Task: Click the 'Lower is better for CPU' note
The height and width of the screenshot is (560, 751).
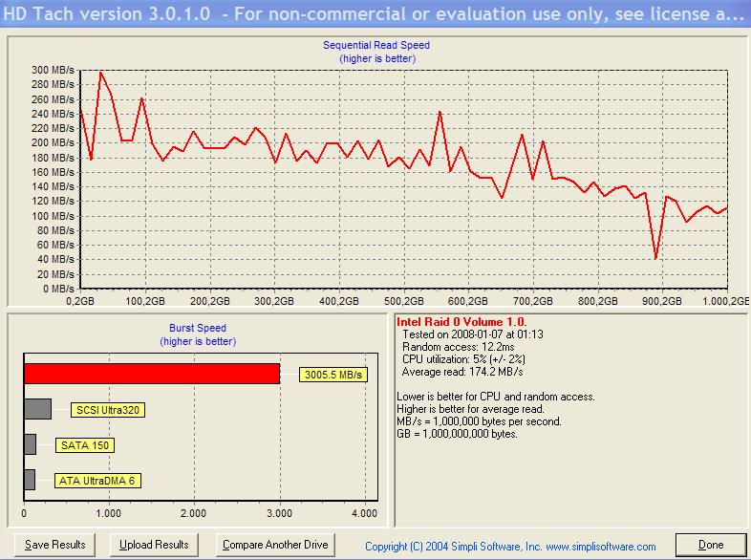Action: point(496,397)
